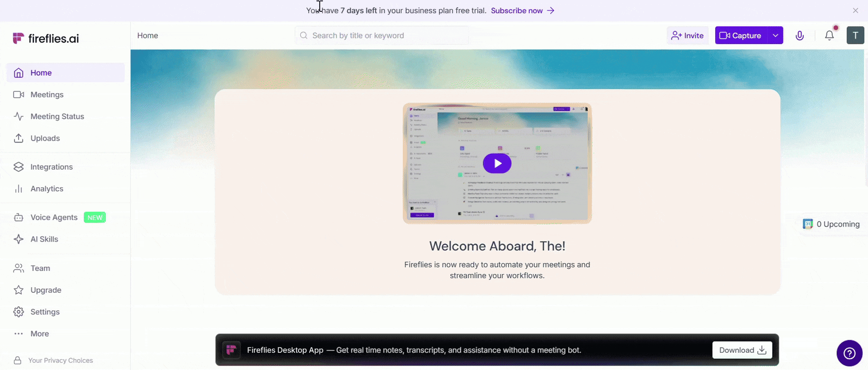Screen dimensions: 868x370
Task: Click the search magnifier icon
Action: [304, 35]
